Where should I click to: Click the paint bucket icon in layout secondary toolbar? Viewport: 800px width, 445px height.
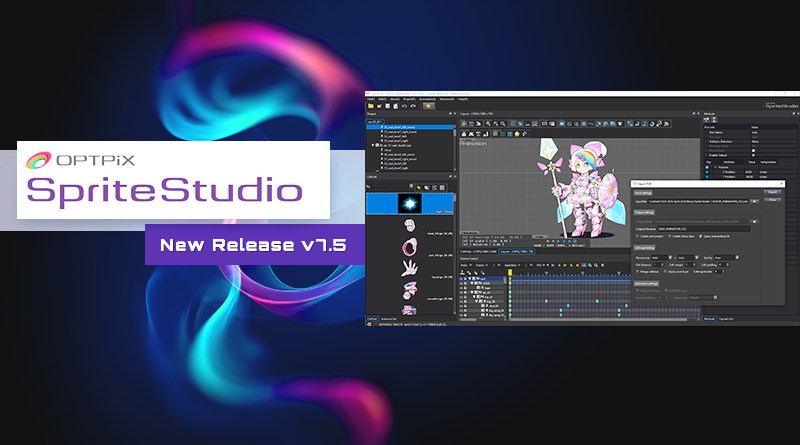(x=517, y=134)
